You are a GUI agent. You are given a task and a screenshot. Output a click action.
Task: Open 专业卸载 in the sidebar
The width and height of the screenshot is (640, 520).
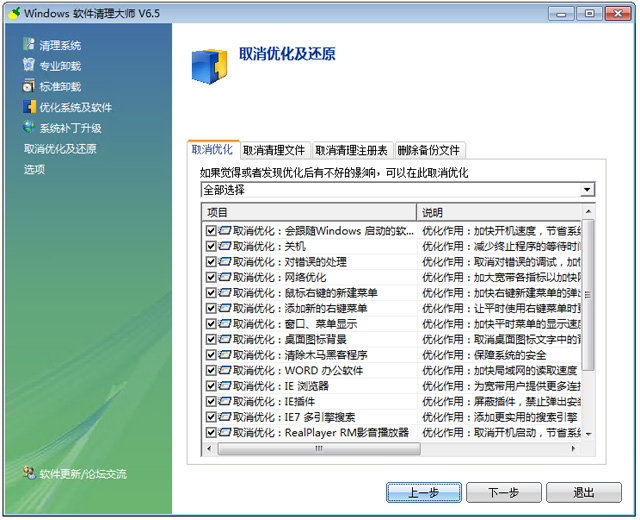60,66
